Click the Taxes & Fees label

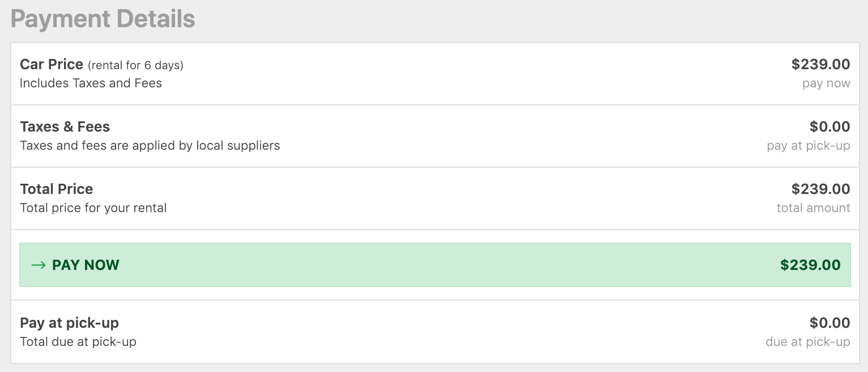click(x=65, y=126)
